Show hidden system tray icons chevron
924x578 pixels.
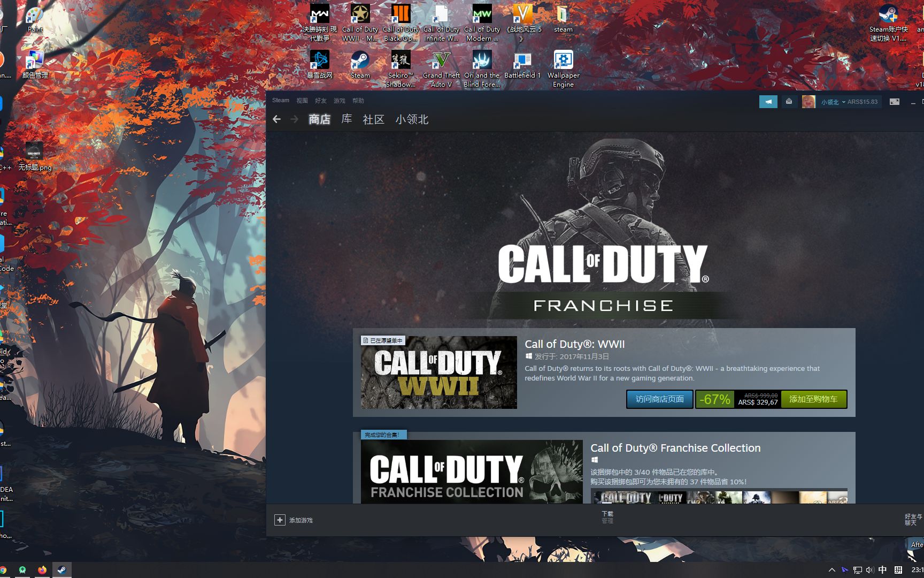pyautogui.click(x=831, y=570)
